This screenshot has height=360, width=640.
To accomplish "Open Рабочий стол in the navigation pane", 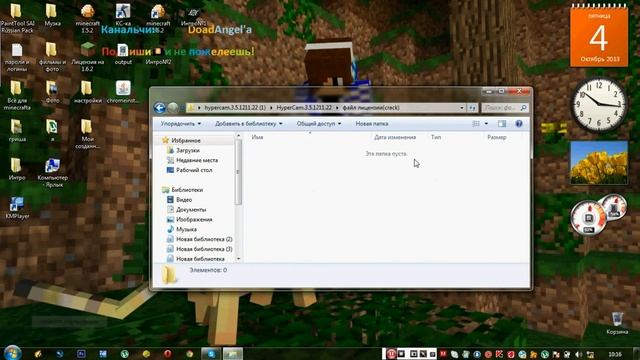I will point(194,170).
